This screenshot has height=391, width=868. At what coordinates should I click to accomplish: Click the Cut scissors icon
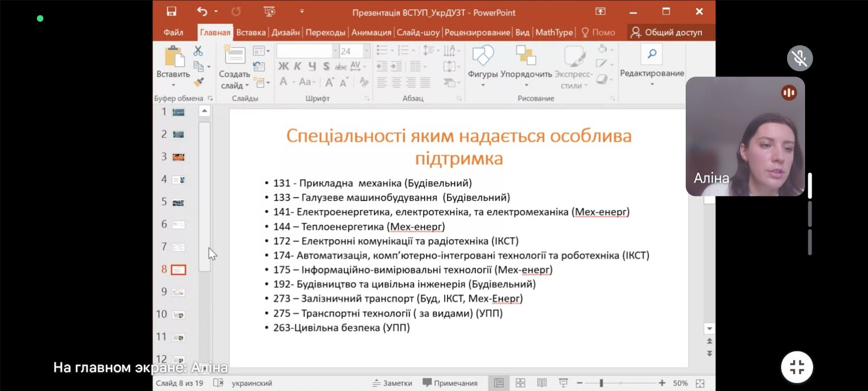point(198,51)
